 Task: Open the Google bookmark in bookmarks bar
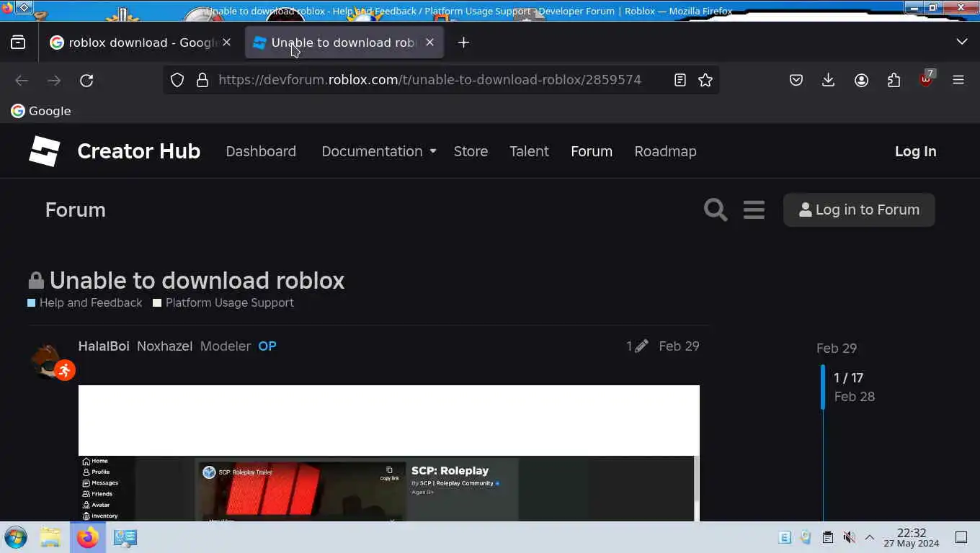coord(41,111)
